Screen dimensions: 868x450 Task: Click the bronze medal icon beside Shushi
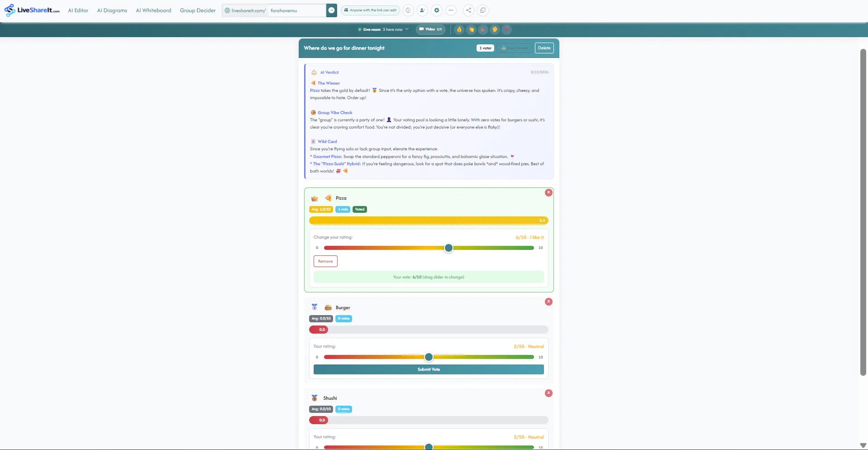click(x=315, y=398)
